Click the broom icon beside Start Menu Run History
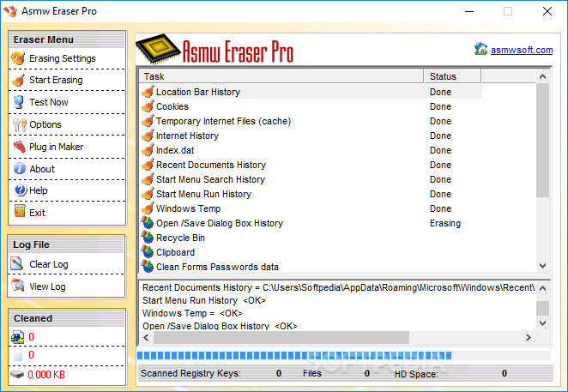The image size is (568, 392). point(148,194)
